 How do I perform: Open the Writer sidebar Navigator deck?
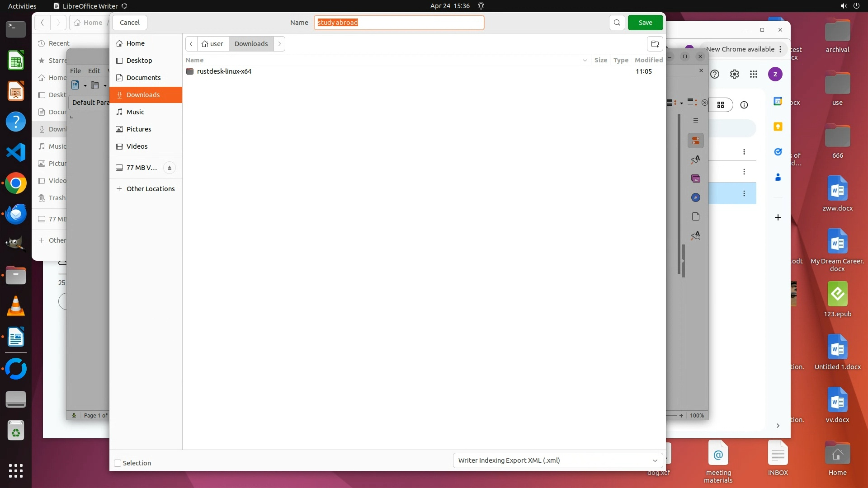pos(696,197)
